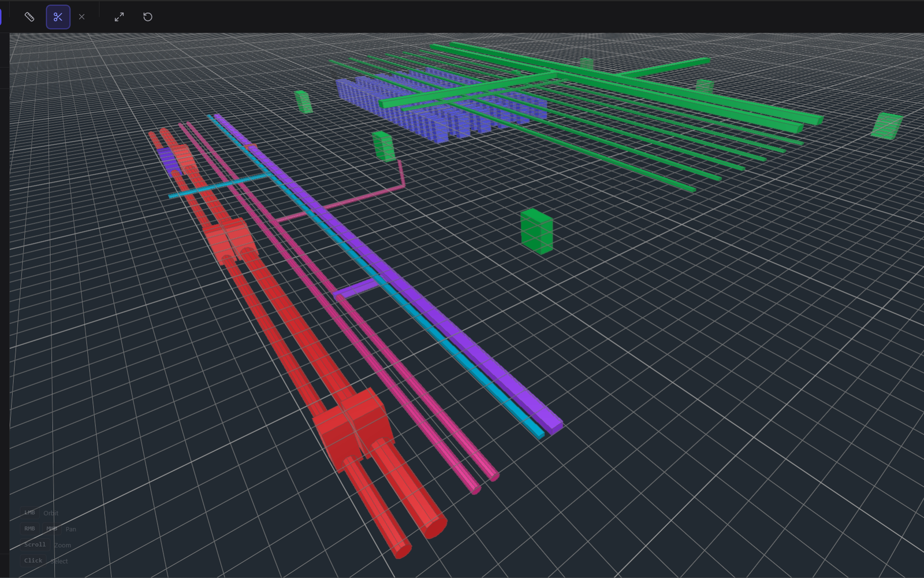
Task: Reset the camera with the circular arrow icon
Action: coord(148,17)
